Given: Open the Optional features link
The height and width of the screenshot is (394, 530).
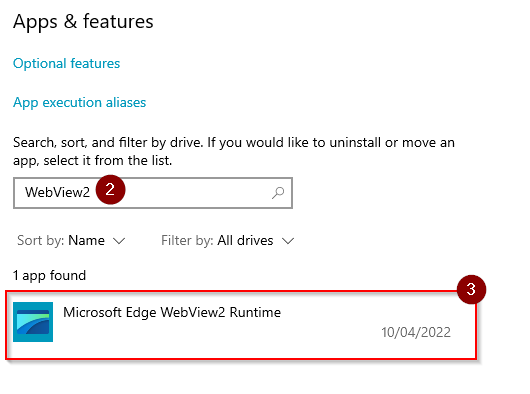Looking at the screenshot, I should [67, 64].
